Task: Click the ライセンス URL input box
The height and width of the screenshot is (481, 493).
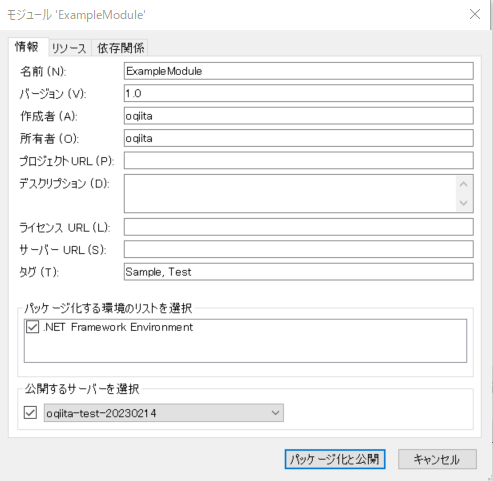Action: (x=299, y=227)
